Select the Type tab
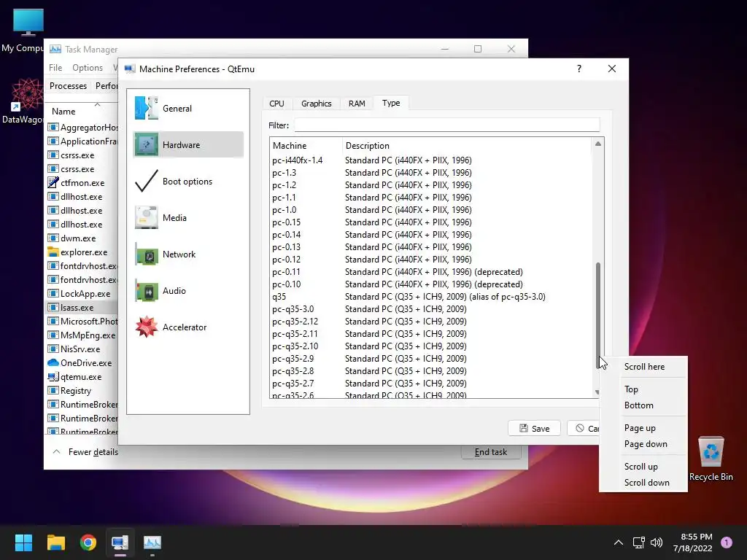This screenshot has height=560, width=747. pos(391,103)
